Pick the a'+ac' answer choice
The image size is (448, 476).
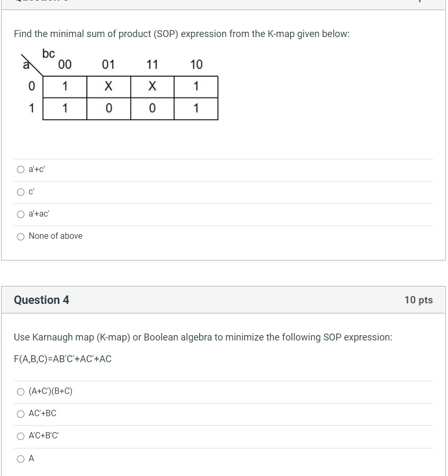[x=20, y=214]
